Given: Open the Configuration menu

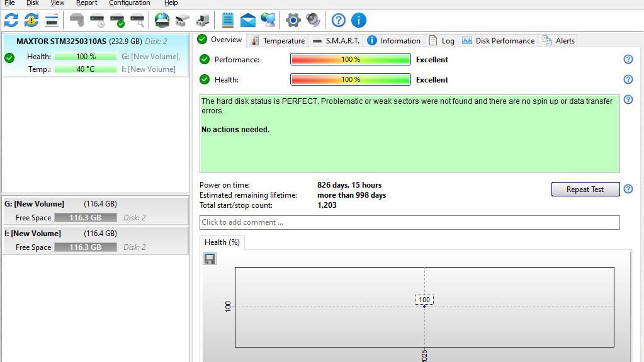Looking at the screenshot, I should coord(129,3).
